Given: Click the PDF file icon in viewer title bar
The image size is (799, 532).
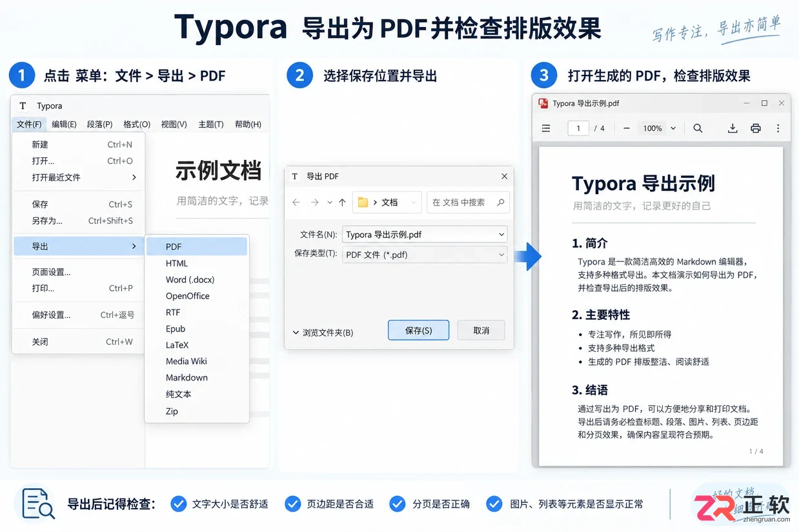Looking at the screenshot, I should click(x=543, y=103).
